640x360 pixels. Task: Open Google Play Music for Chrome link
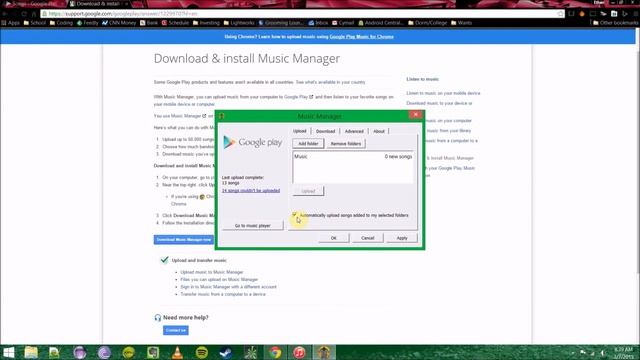[361, 37]
